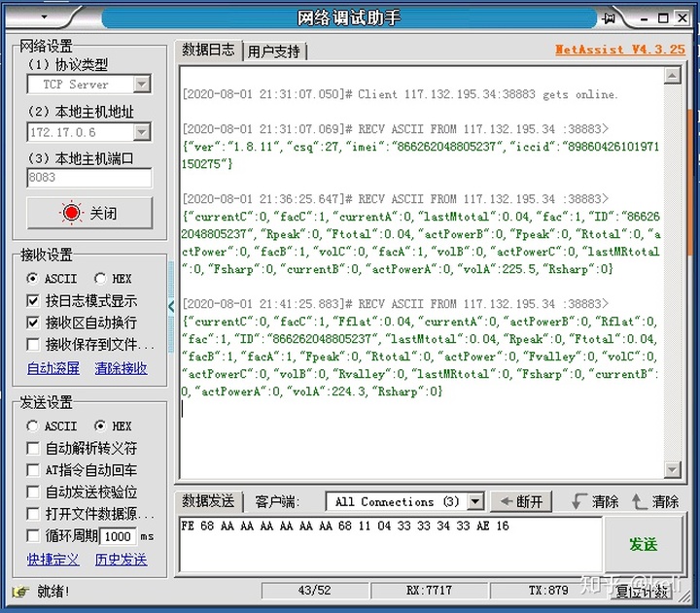Click the log scrollbar down arrow

click(672, 469)
